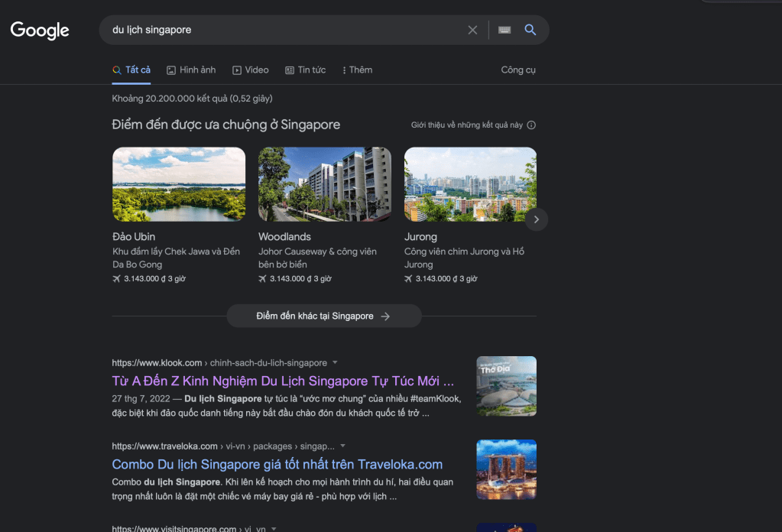Open the Traveloka Combo Du lịch link

coord(277,464)
